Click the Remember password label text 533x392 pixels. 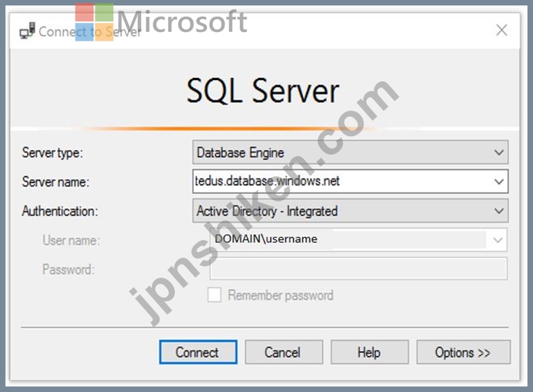coord(281,295)
